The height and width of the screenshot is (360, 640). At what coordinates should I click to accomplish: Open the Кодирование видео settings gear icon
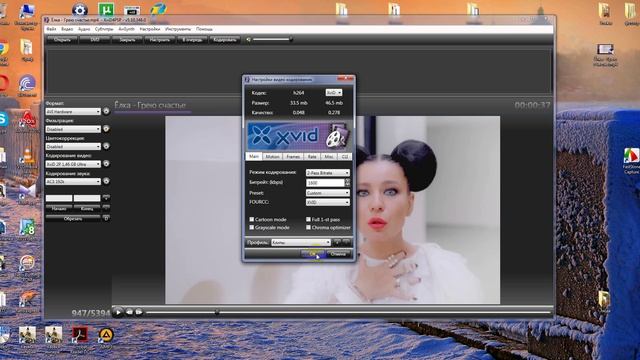tap(106, 164)
